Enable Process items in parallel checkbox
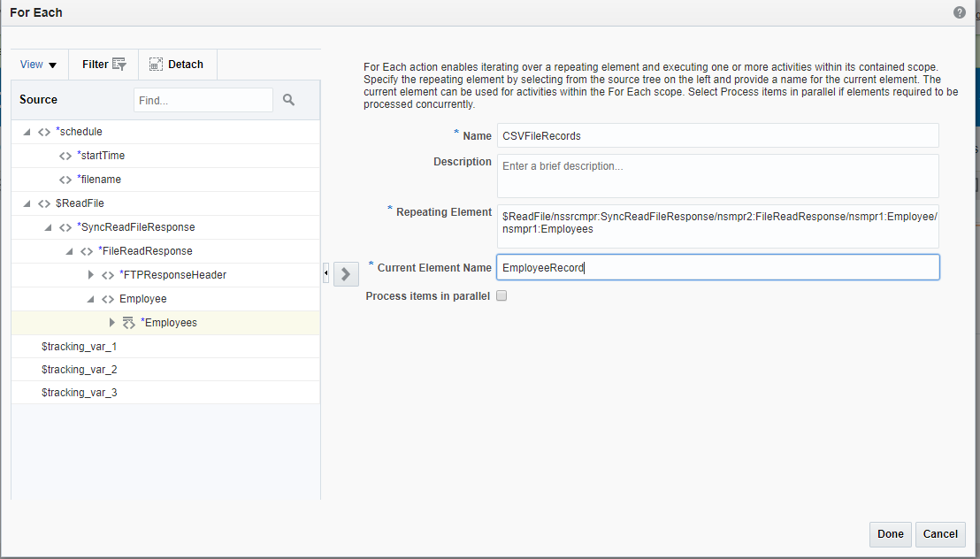This screenshot has height=559, width=980. coord(501,296)
